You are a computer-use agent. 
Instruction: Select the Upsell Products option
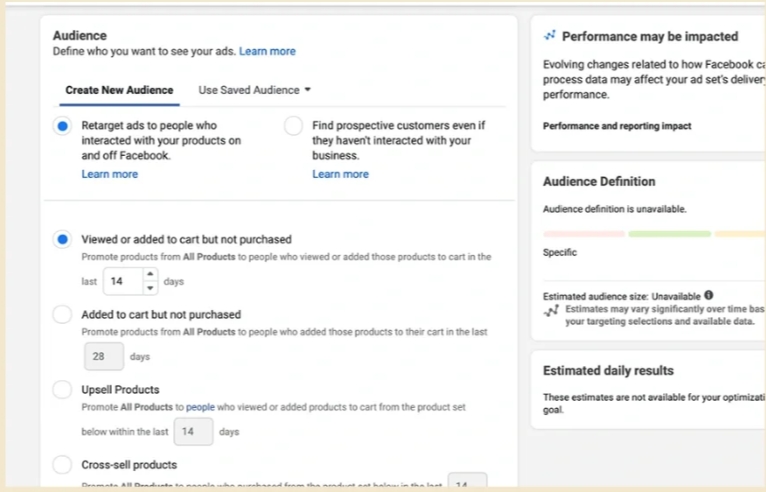63,389
